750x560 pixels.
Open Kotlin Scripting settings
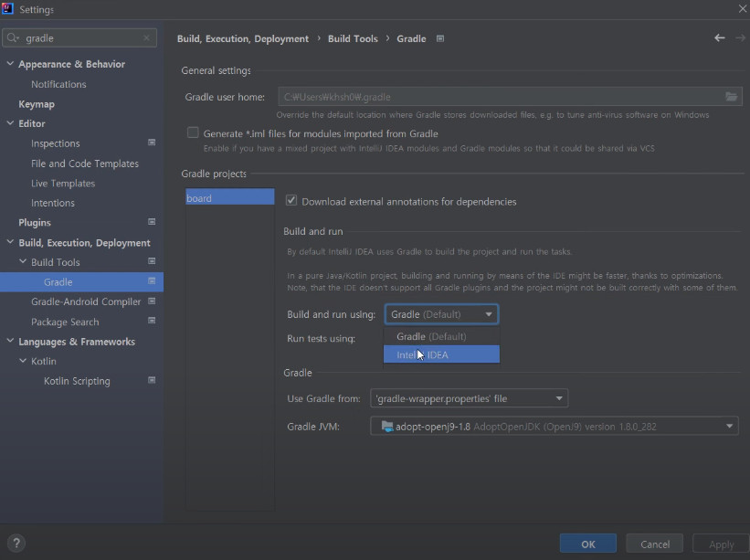pos(77,381)
